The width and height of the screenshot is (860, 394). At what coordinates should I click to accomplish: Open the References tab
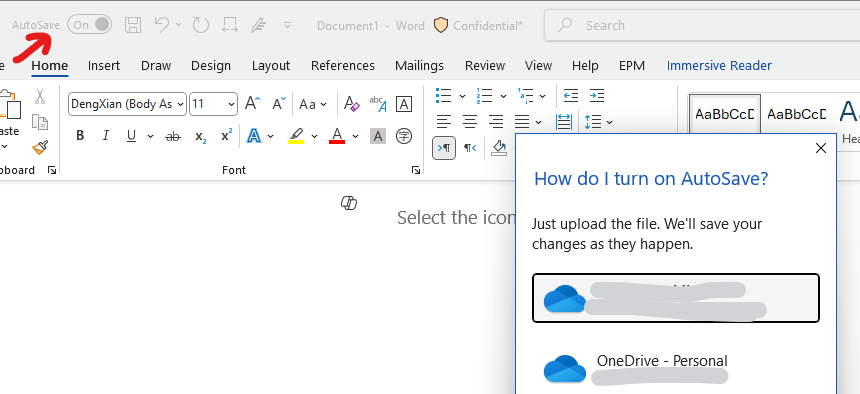[x=343, y=66]
